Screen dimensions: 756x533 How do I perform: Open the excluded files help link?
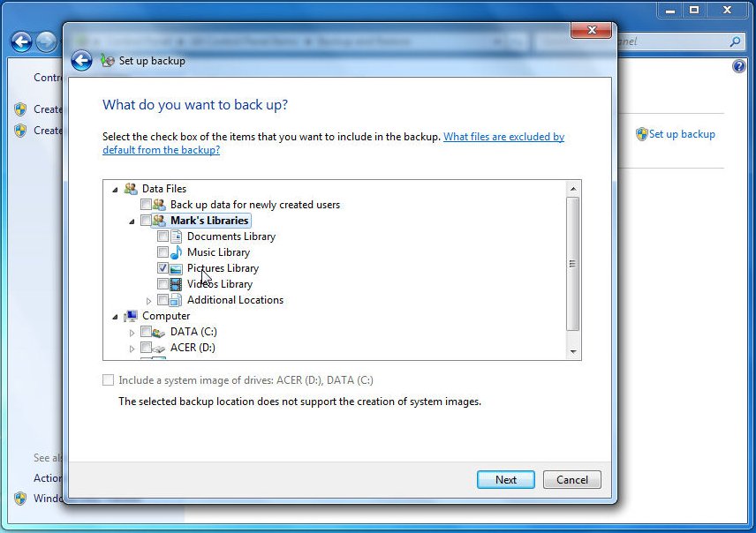click(x=503, y=137)
